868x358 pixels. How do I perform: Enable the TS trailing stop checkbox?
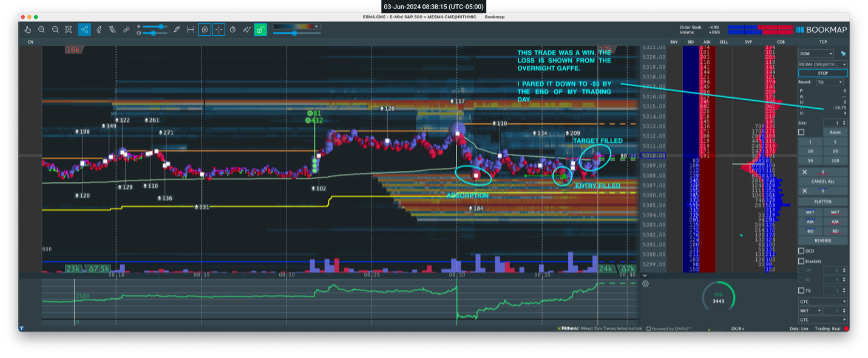(x=801, y=291)
